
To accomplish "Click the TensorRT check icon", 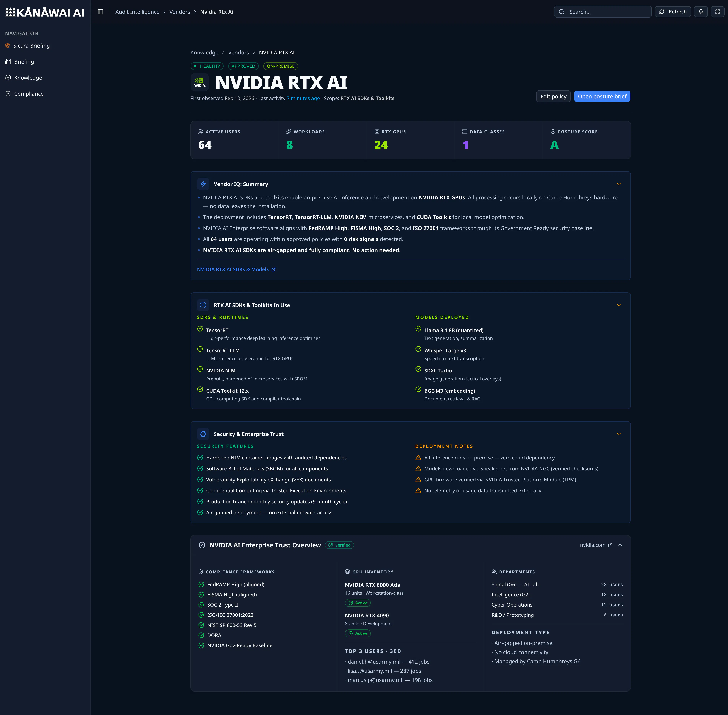I will tap(200, 329).
